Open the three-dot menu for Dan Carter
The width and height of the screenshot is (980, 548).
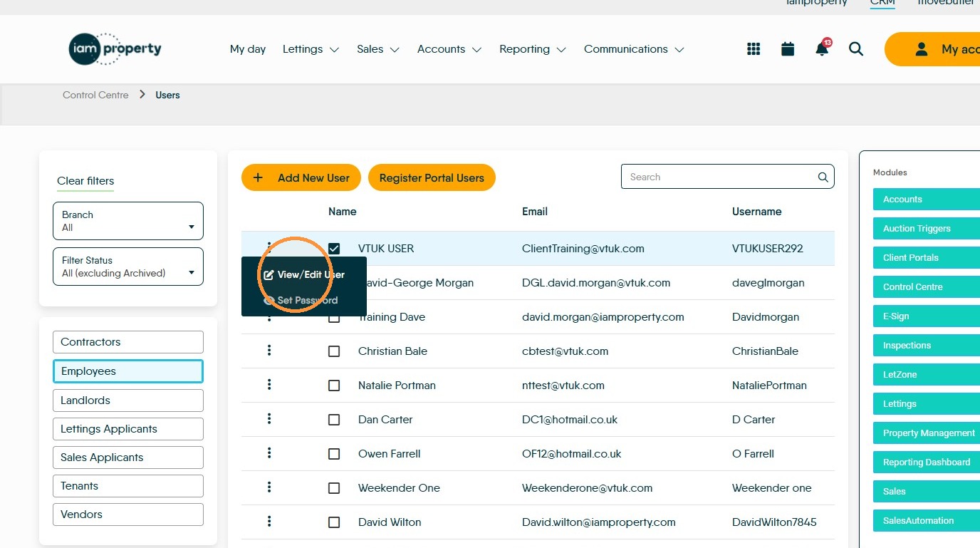coord(269,419)
